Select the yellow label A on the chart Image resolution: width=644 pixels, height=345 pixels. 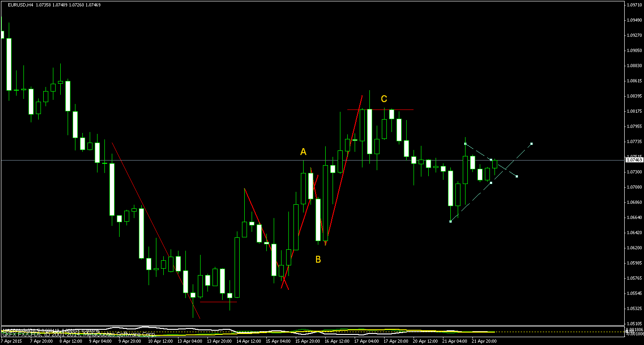[303, 151]
